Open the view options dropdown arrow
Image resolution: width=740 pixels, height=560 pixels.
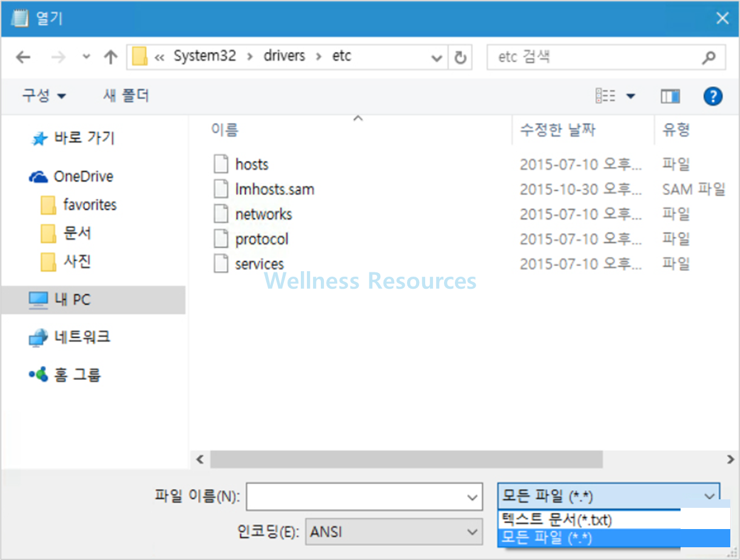630,96
